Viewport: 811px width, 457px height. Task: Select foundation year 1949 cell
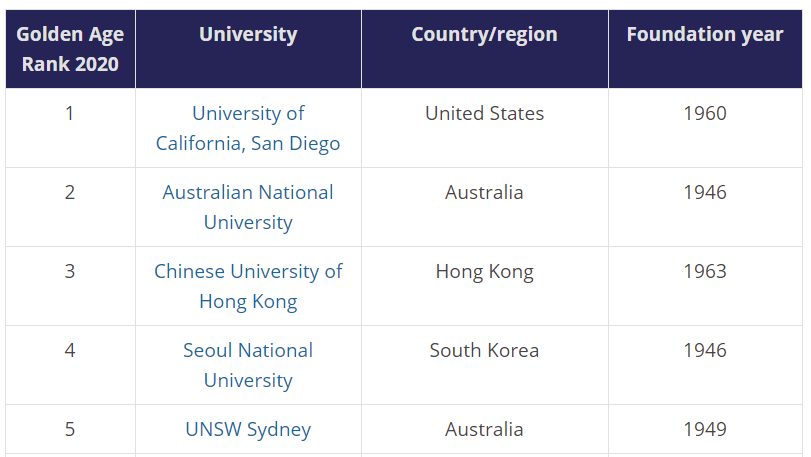click(705, 429)
